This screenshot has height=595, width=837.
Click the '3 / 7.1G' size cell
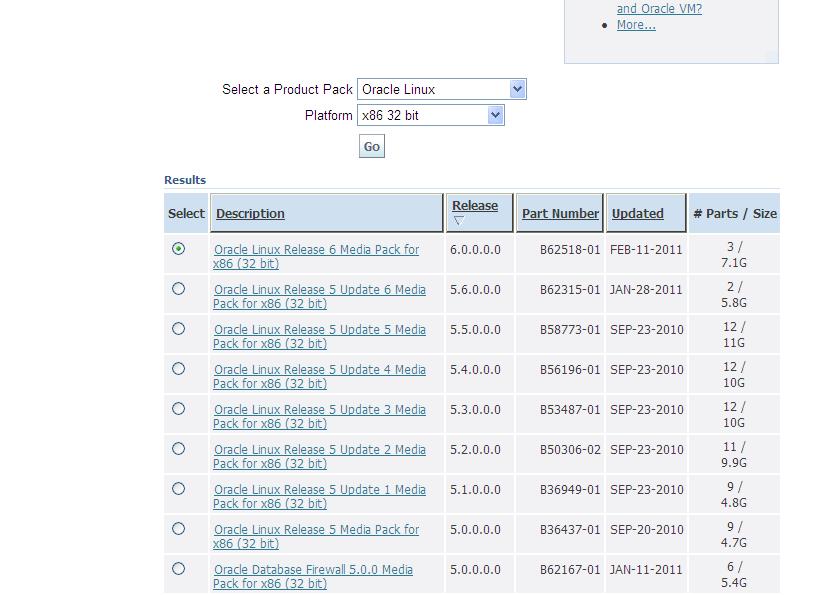pos(734,255)
